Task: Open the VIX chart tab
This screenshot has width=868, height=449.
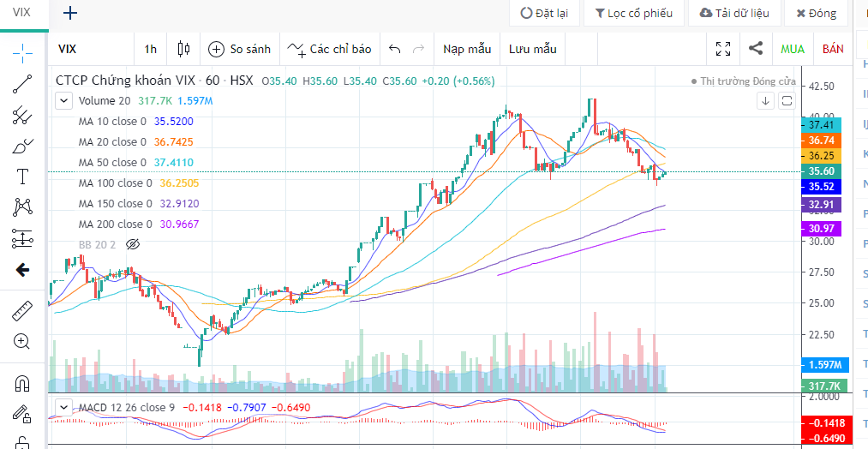Action: (x=22, y=13)
